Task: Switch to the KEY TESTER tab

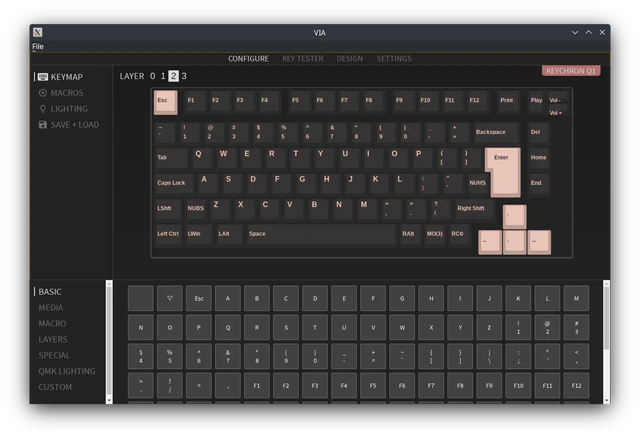Action: click(302, 58)
